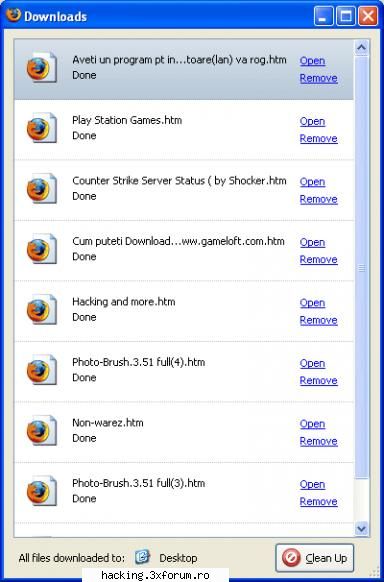Select the Photo-Brush.3.51 full(3).htm file name

click(138, 483)
